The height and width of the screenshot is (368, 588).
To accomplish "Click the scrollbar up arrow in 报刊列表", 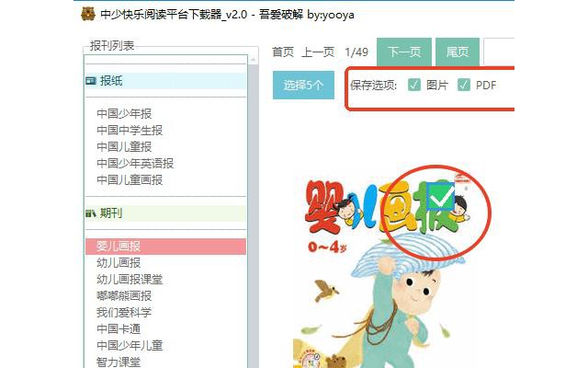I will 254,59.
